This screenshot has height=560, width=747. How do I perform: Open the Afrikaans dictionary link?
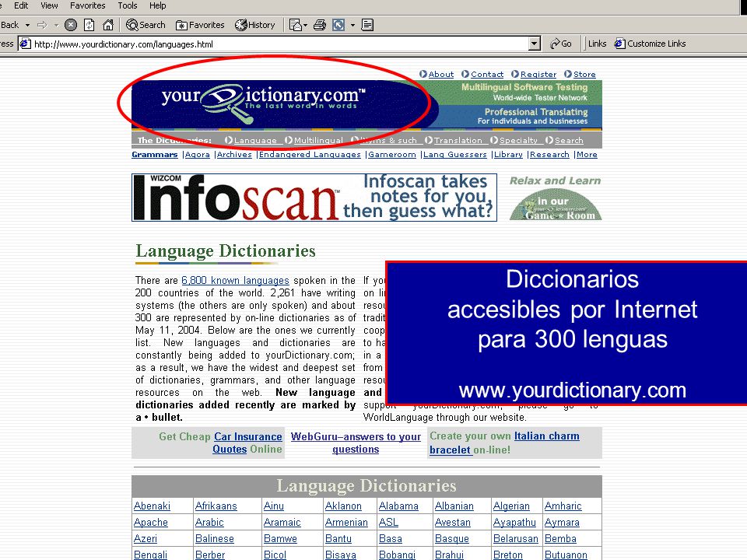coord(216,506)
